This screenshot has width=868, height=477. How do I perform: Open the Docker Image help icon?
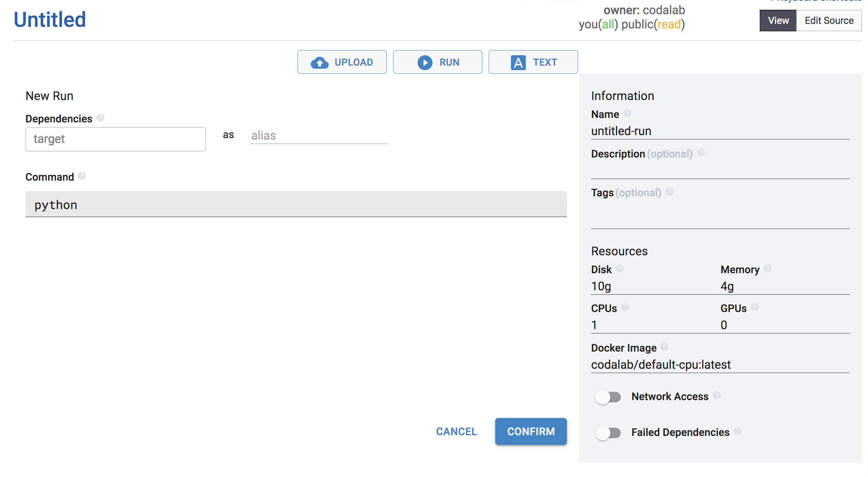pyautogui.click(x=665, y=347)
